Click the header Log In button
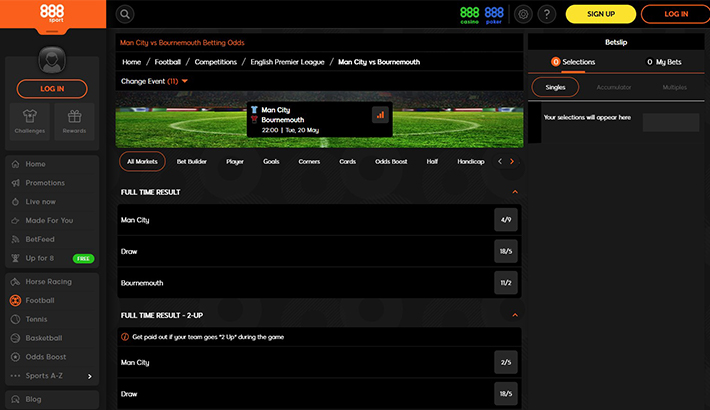Viewport: 710px width, 410px height. [676, 14]
